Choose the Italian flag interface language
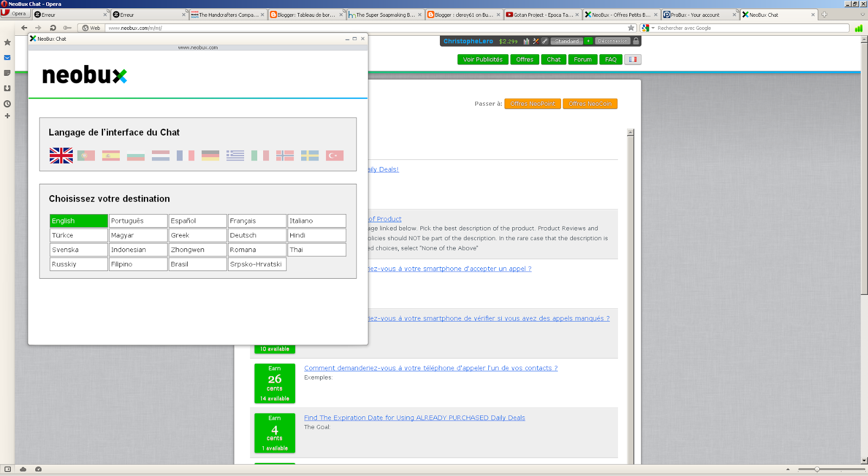Image resolution: width=868 pixels, height=476 pixels. 260,156
